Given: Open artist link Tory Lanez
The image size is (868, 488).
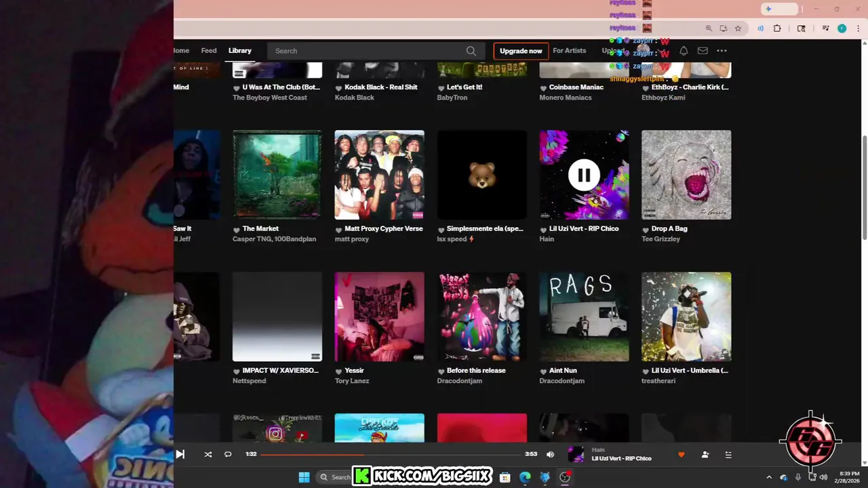Looking at the screenshot, I should [352, 380].
